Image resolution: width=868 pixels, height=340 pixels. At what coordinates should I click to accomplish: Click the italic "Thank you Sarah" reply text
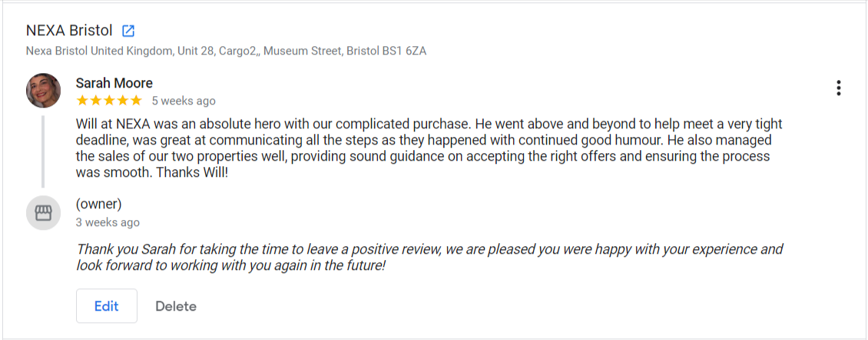pos(429,257)
